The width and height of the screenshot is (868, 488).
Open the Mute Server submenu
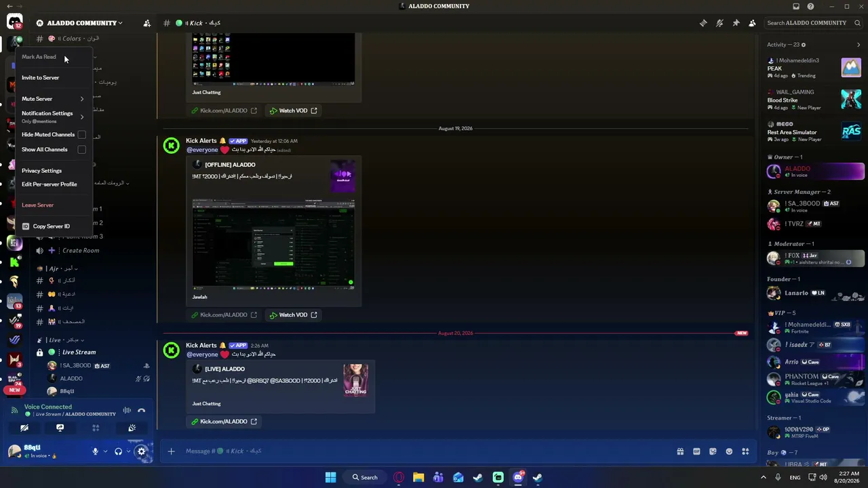pyautogui.click(x=53, y=99)
